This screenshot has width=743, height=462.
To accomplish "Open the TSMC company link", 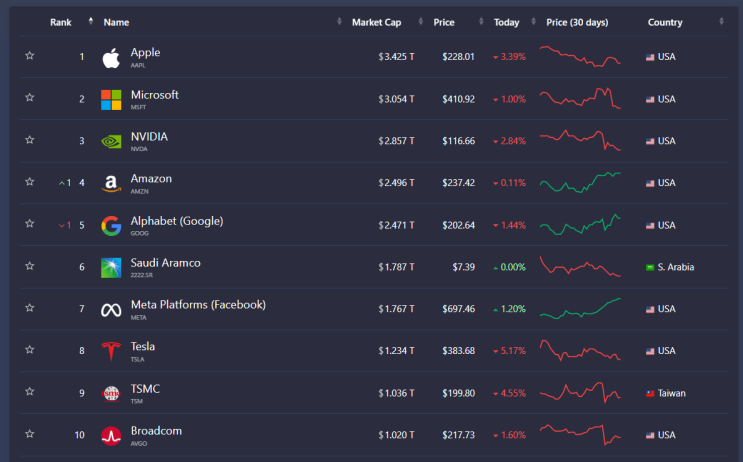I will [x=145, y=389].
